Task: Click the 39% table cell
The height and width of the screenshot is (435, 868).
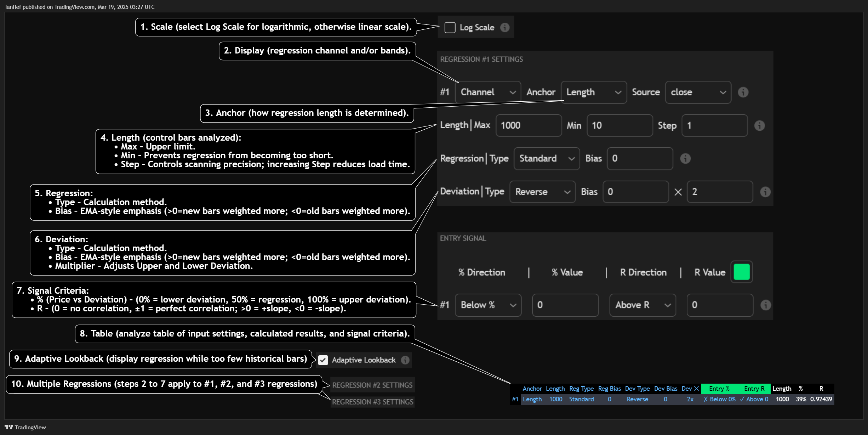Action: [801, 399]
